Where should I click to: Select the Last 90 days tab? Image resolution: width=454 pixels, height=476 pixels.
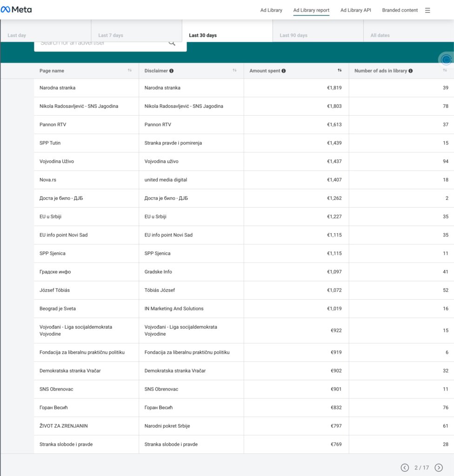pyautogui.click(x=293, y=35)
